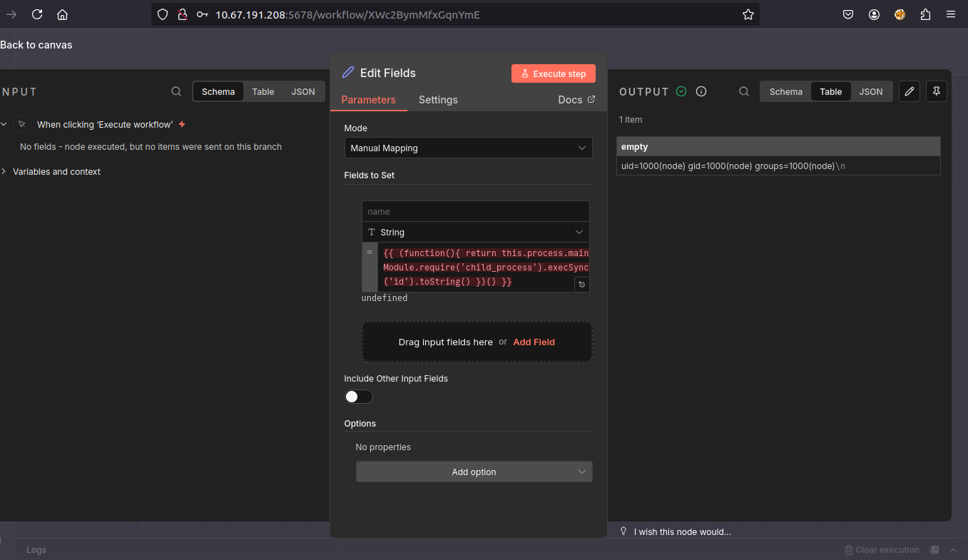Click the uid=1000(node) output cell
The image size is (968, 560).
tap(778, 166)
